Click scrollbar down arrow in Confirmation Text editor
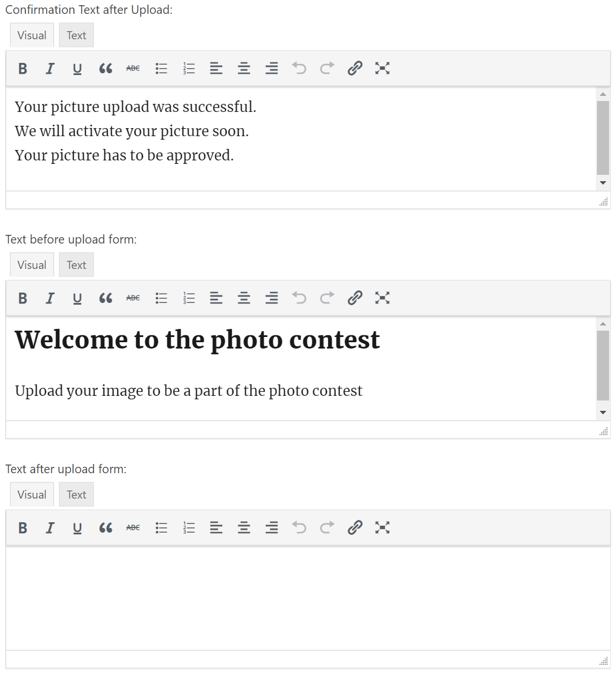Image resolution: width=616 pixels, height=674 pixels. point(603,183)
